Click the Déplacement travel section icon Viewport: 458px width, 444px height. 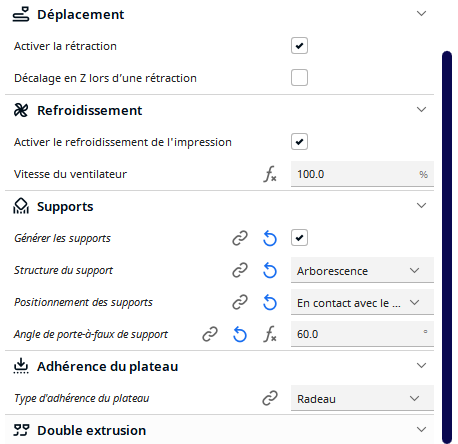(21, 15)
